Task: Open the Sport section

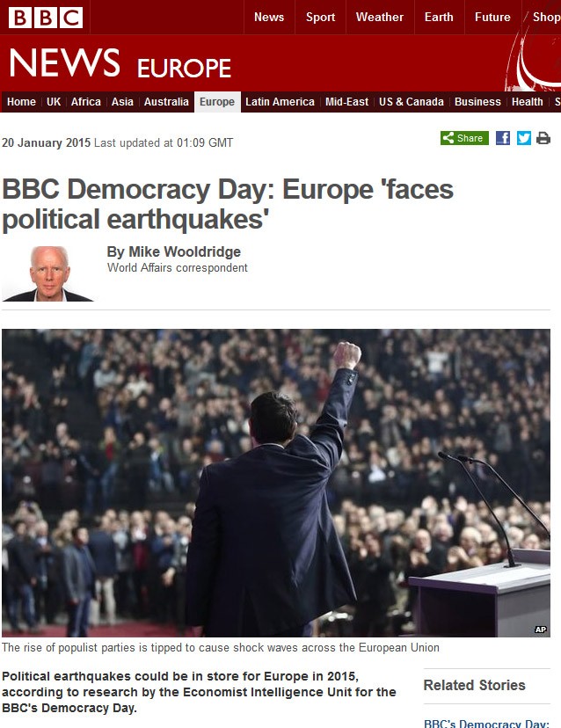Action: 320,18
